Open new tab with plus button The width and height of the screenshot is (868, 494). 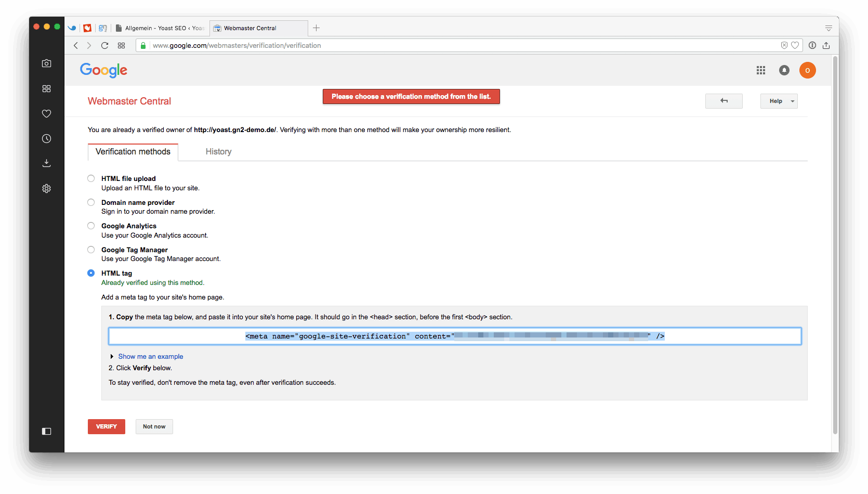[316, 28]
